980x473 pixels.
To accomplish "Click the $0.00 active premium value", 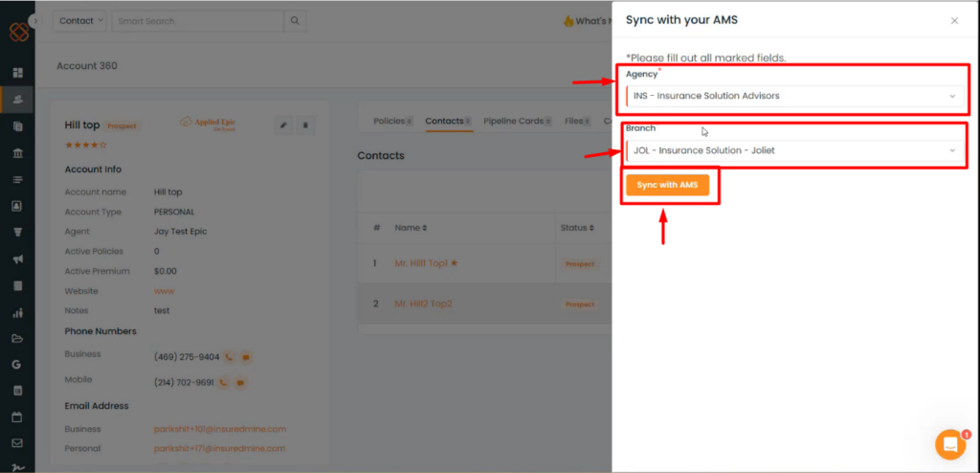I will (166, 271).
